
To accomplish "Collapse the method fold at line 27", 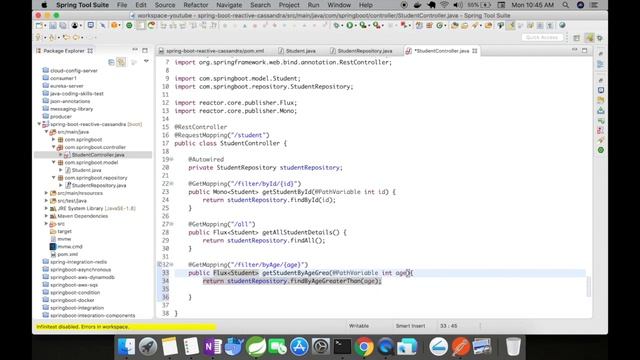I will tap(172, 224).
